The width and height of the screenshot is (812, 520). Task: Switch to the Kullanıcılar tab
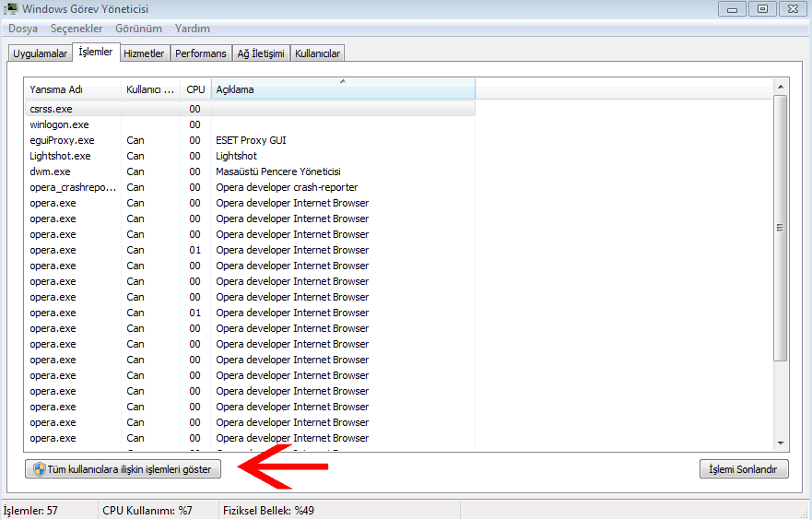click(318, 53)
